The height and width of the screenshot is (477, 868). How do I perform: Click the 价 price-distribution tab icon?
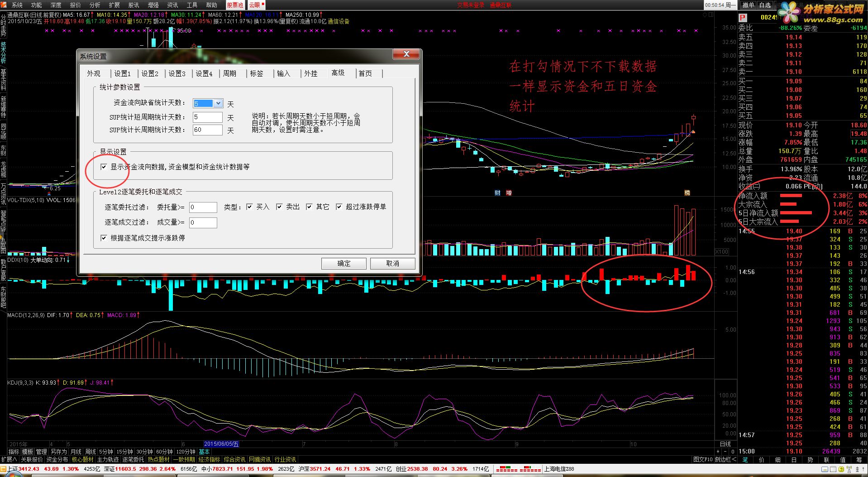click(761, 460)
